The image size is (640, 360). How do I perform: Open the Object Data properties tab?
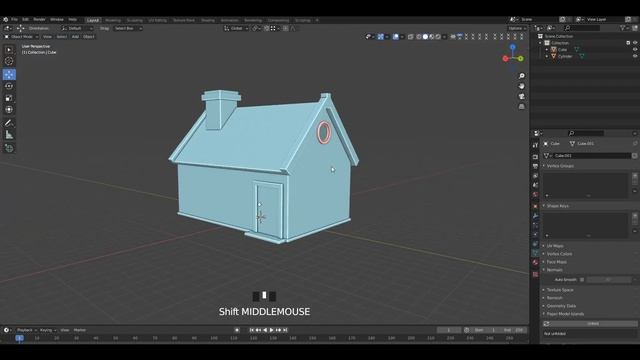click(535, 253)
